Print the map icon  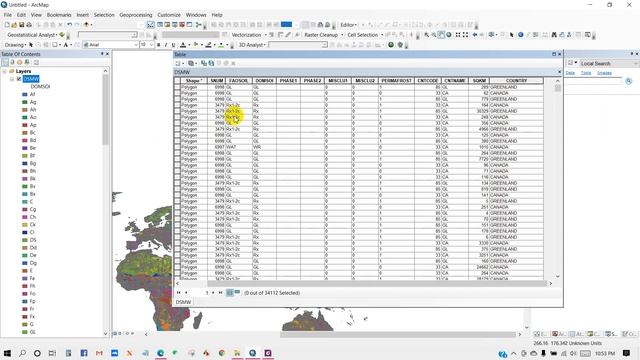[x=29, y=25]
